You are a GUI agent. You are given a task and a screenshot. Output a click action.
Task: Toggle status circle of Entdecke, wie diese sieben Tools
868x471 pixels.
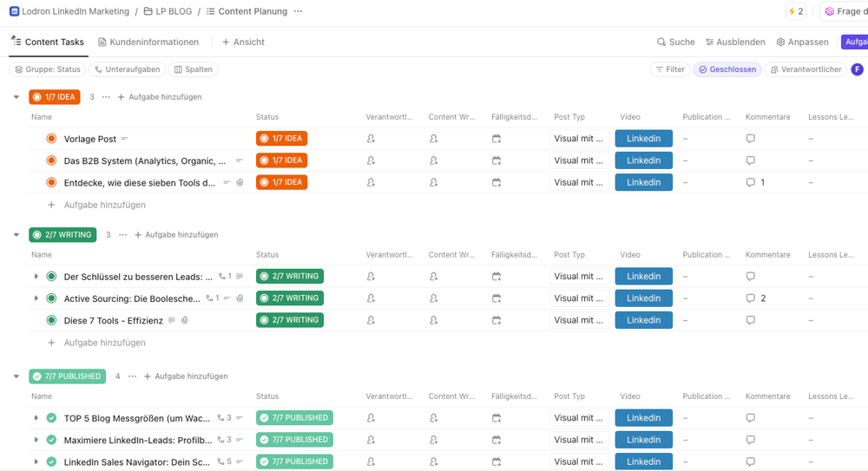(51, 182)
